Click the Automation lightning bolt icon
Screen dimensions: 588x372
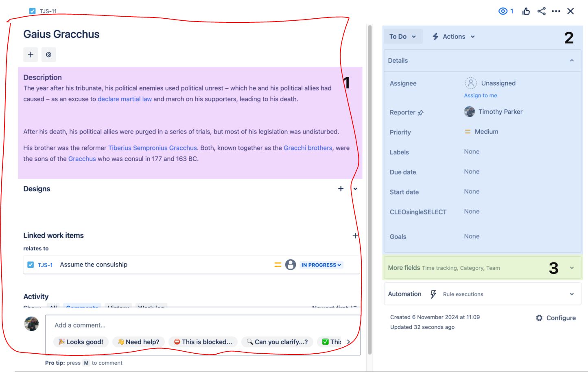point(433,294)
